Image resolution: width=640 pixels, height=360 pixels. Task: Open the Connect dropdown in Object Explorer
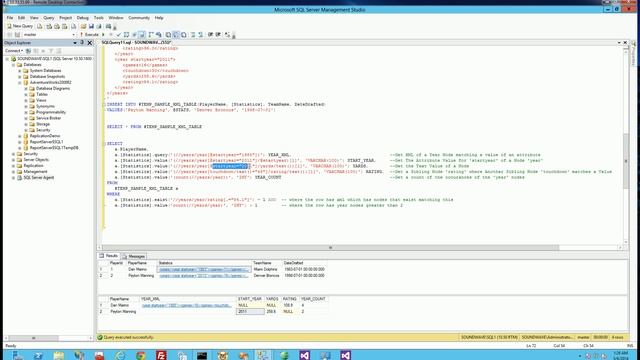[14, 51]
